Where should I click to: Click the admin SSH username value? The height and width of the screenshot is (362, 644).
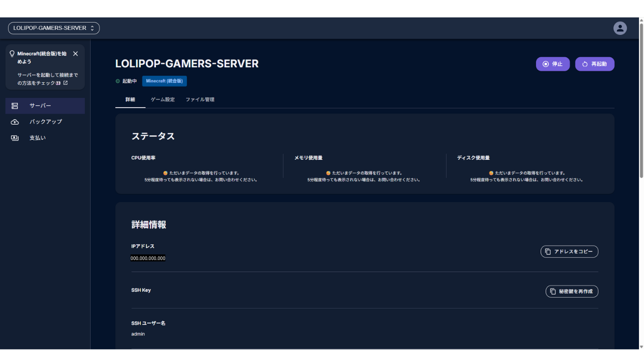138,334
